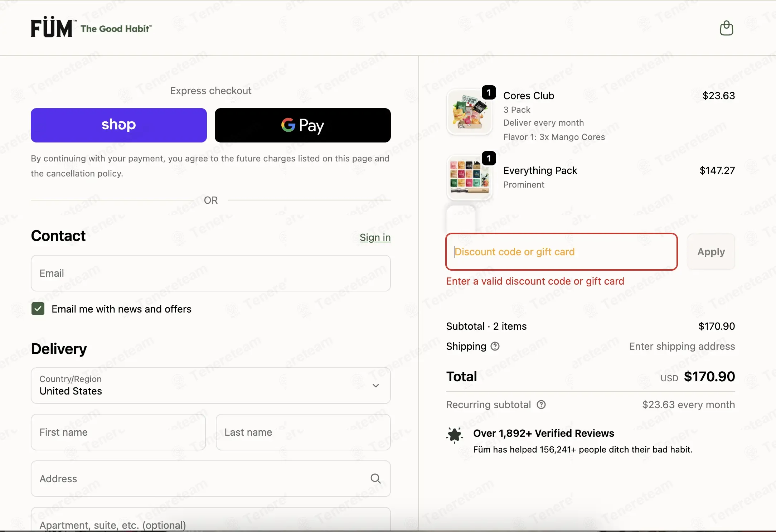
Task: Click the Address search magnifier icon
Action: click(x=375, y=478)
